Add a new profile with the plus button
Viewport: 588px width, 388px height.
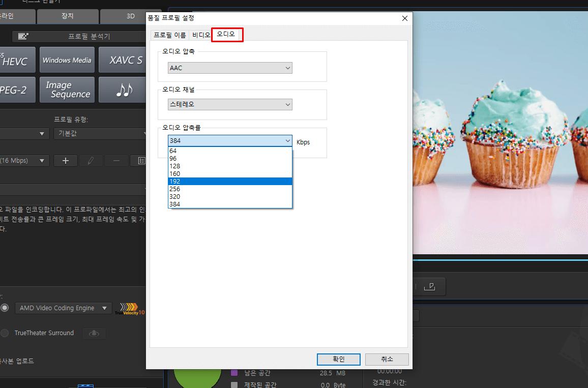pyautogui.click(x=65, y=160)
